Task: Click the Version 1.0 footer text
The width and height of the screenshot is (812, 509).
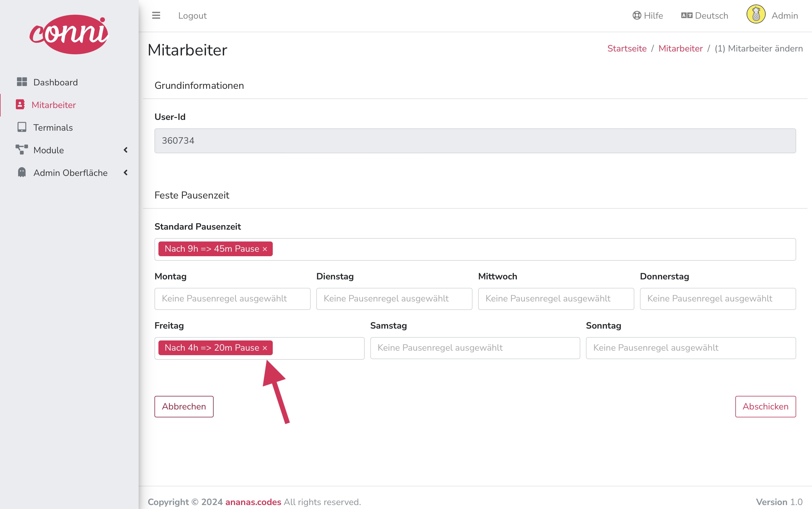Action: 779,502
